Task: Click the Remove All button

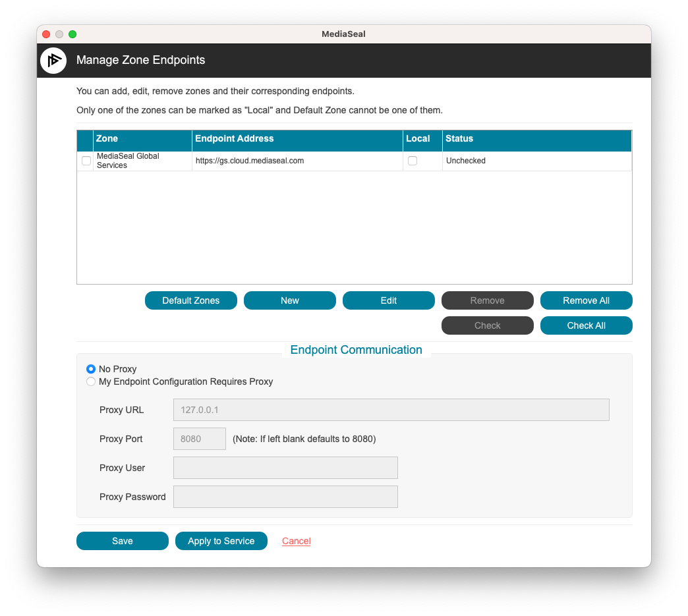Action: [587, 300]
